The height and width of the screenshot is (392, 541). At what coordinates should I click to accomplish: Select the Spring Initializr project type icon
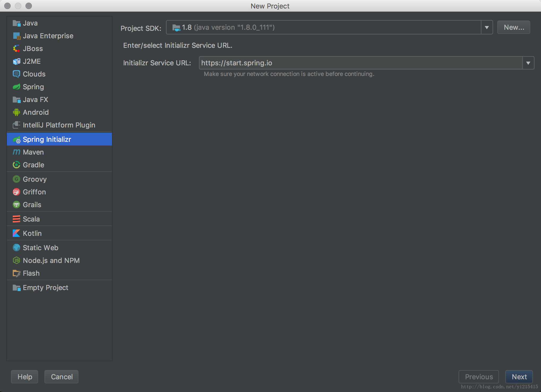tap(17, 139)
